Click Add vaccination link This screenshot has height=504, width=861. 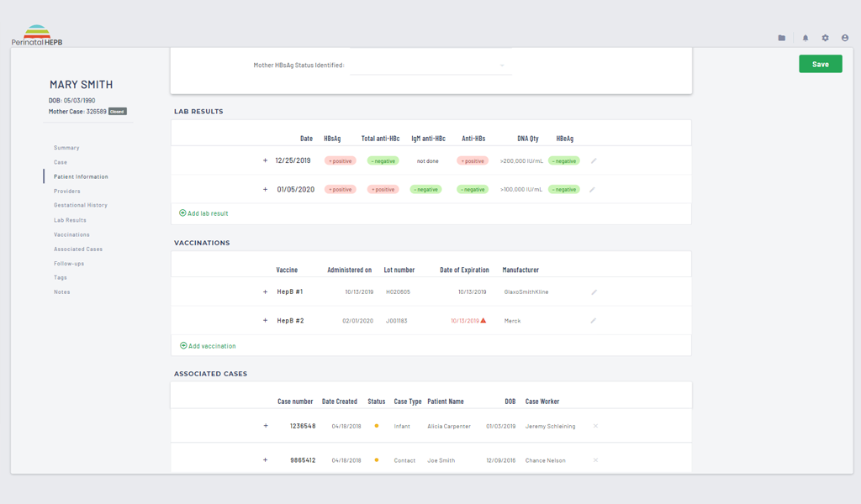(x=208, y=346)
